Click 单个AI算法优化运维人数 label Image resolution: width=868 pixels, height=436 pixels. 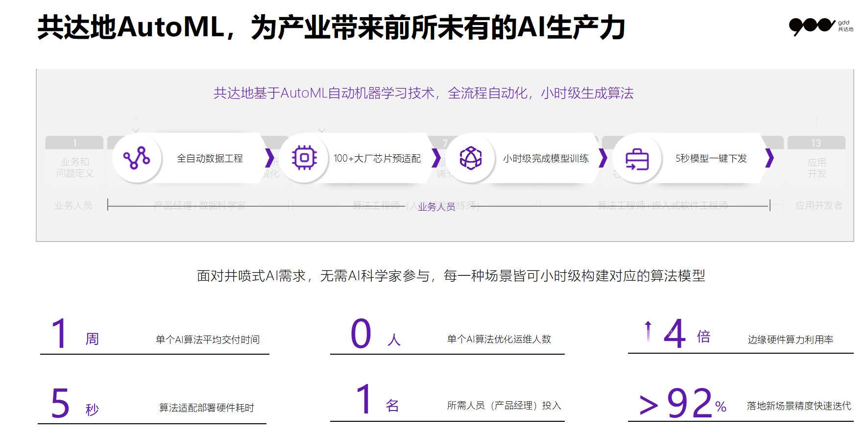point(499,339)
